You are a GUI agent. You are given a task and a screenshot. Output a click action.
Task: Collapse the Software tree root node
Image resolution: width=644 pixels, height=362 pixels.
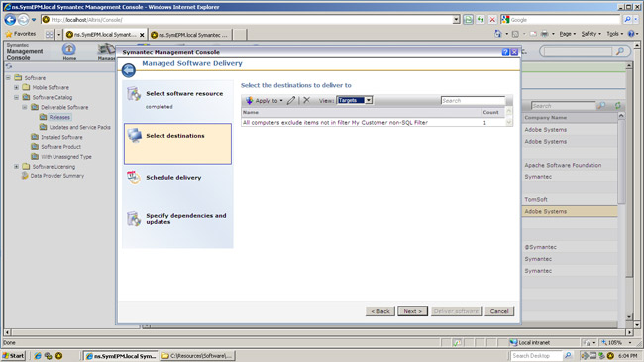pyautogui.click(x=8, y=77)
